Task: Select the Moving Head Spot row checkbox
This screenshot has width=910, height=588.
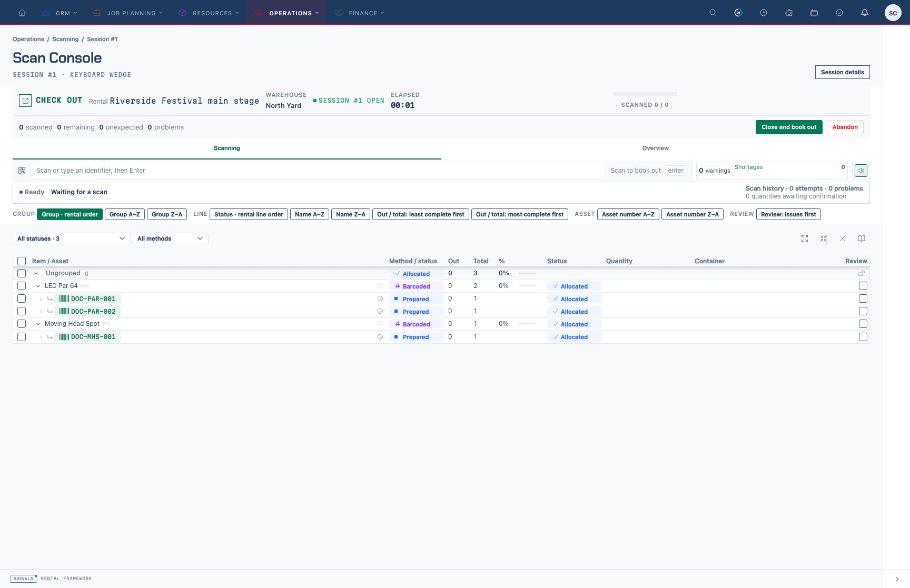Action: [x=22, y=324]
